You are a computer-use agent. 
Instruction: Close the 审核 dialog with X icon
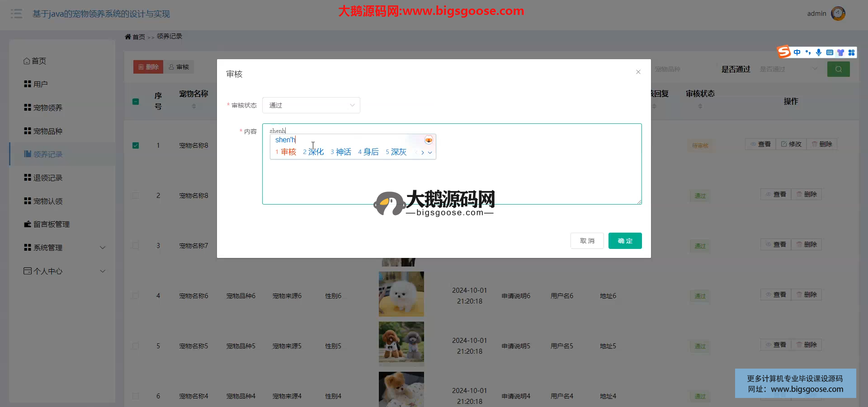pyautogui.click(x=638, y=72)
